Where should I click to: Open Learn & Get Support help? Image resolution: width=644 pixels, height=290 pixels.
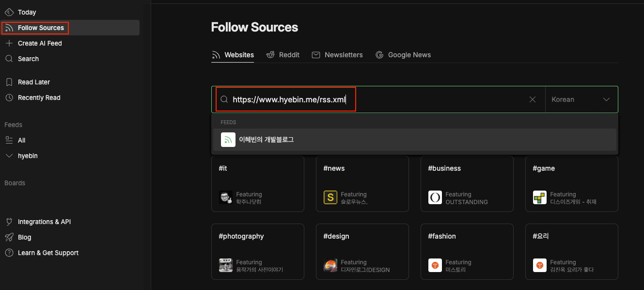48,253
